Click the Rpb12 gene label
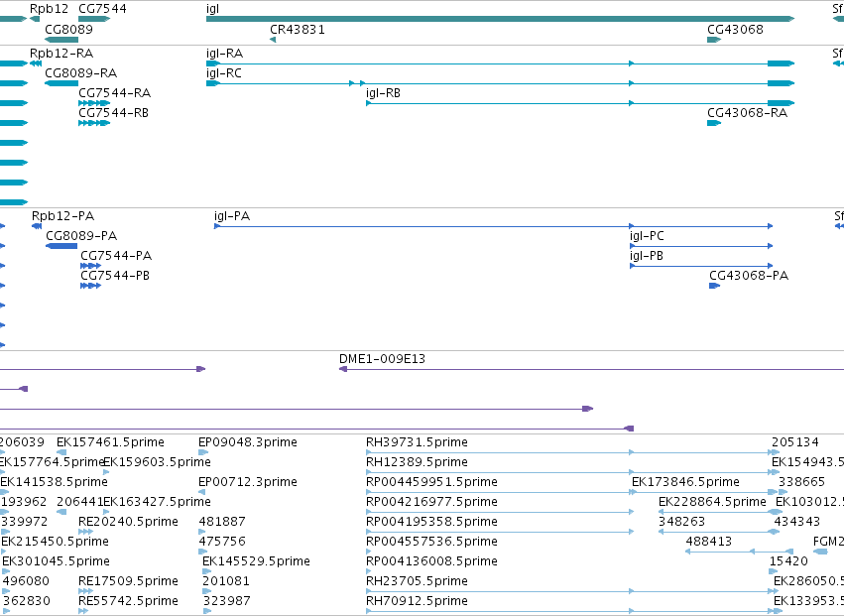Viewport: 844px width, 616px height. [49, 9]
